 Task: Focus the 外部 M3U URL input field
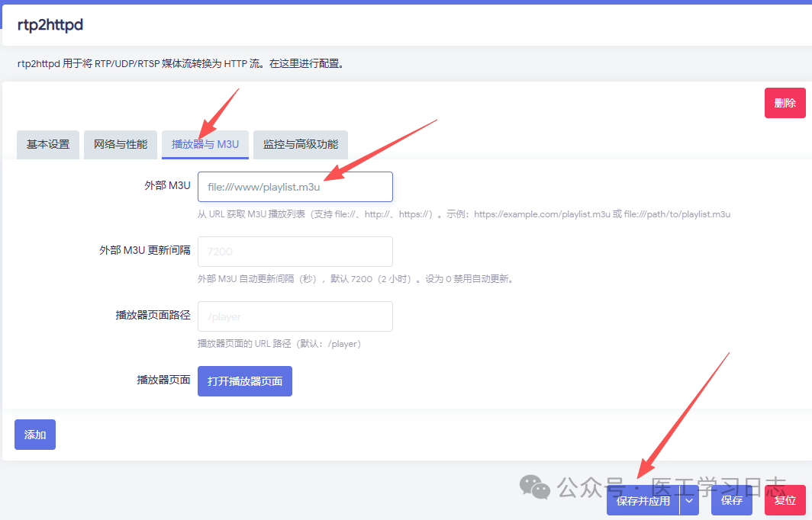point(295,186)
